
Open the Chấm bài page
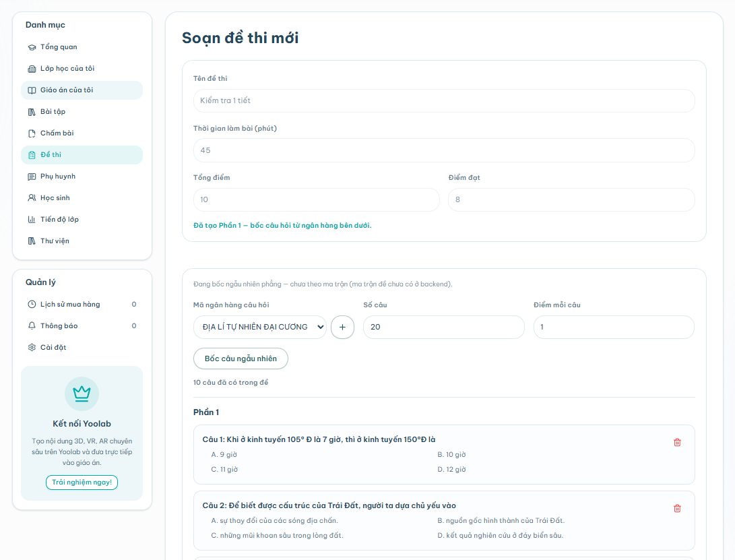click(x=82, y=133)
